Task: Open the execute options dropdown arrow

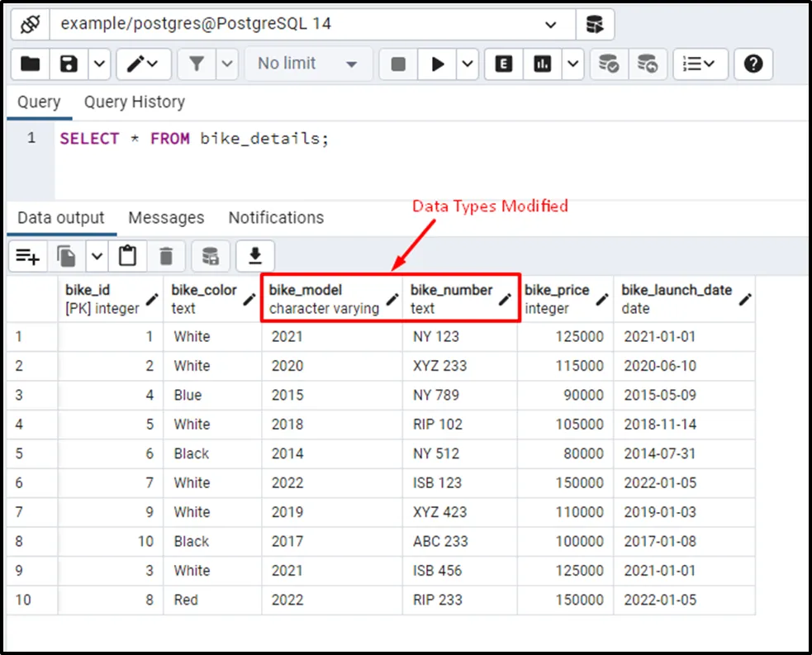Action: (x=468, y=64)
